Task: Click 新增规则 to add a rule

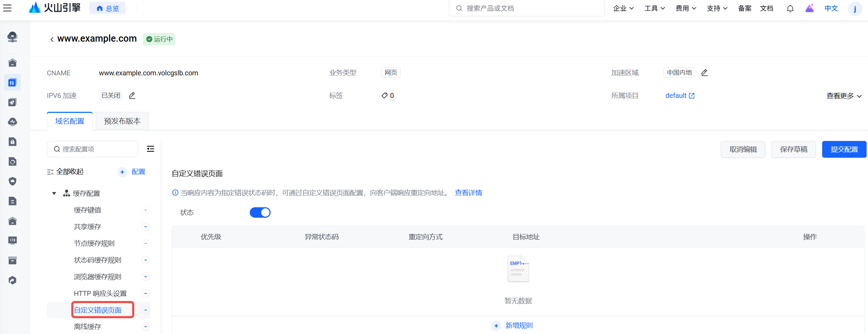Action: pos(518,325)
